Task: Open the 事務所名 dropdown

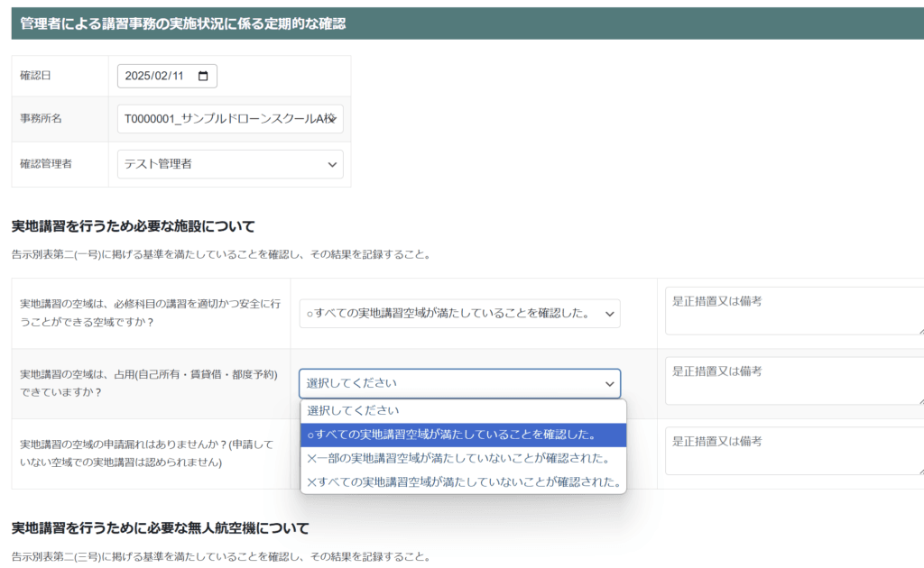Action: pos(230,118)
